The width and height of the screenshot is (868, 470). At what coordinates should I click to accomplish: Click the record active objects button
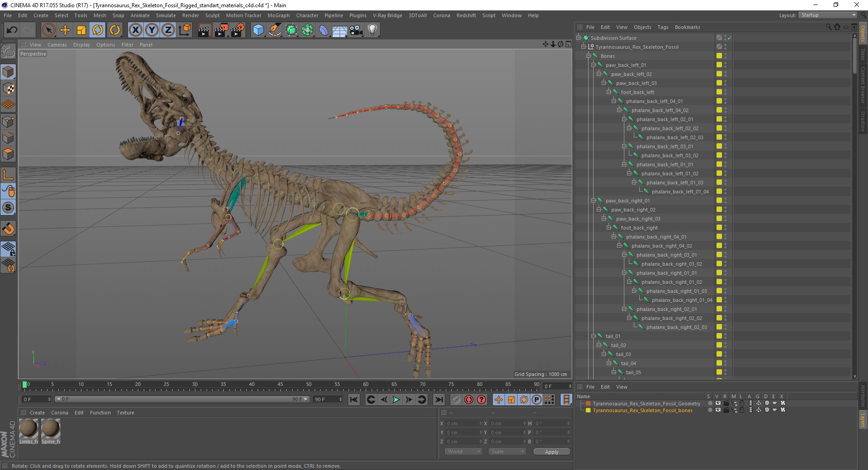pyautogui.click(x=456, y=399)
